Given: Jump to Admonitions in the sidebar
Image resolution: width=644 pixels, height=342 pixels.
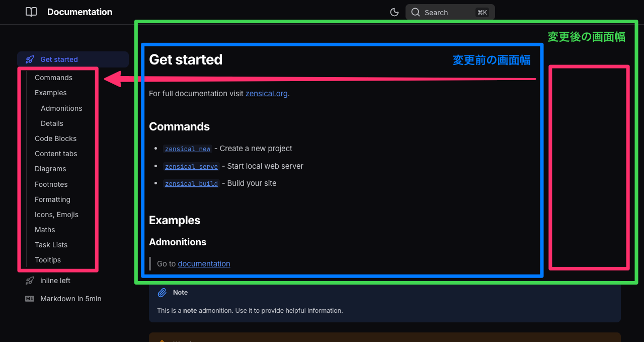Looking at the screenshot, I should [61, 108].
